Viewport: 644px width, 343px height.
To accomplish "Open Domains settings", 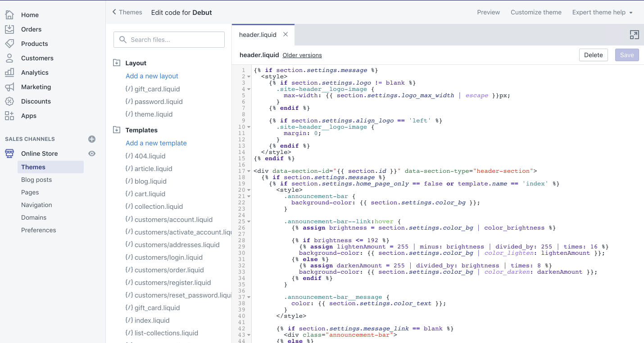I will click(34, 217).
